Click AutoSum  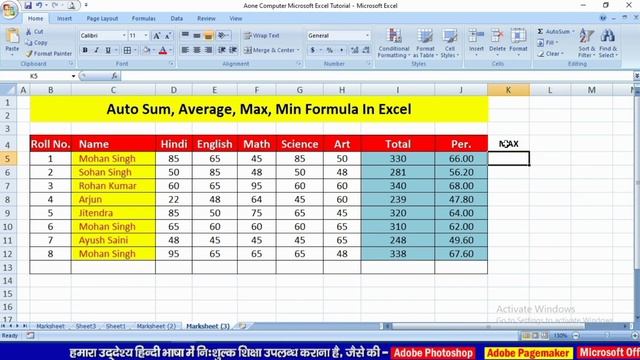(553, 31)
